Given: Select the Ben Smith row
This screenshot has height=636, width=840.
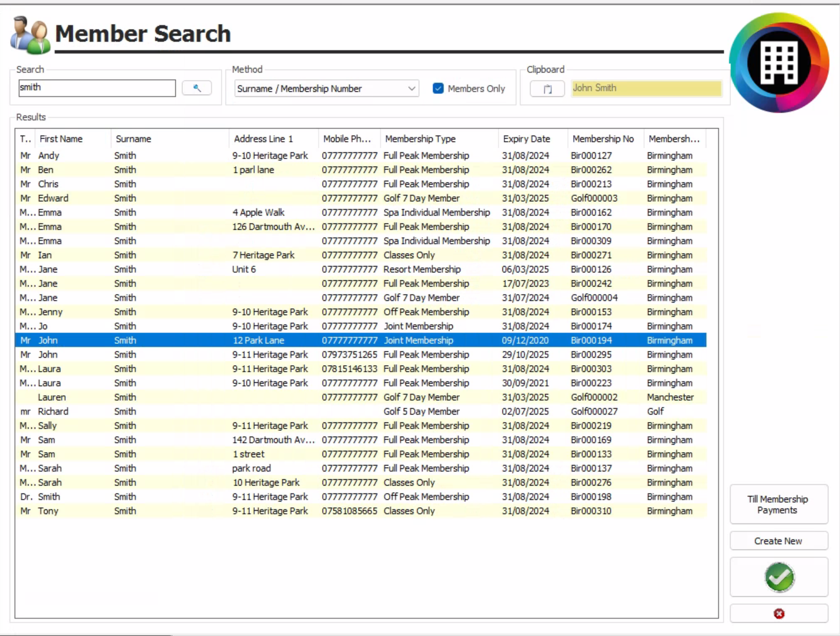Looking at the screenshot, I should (x=361, y=170).
